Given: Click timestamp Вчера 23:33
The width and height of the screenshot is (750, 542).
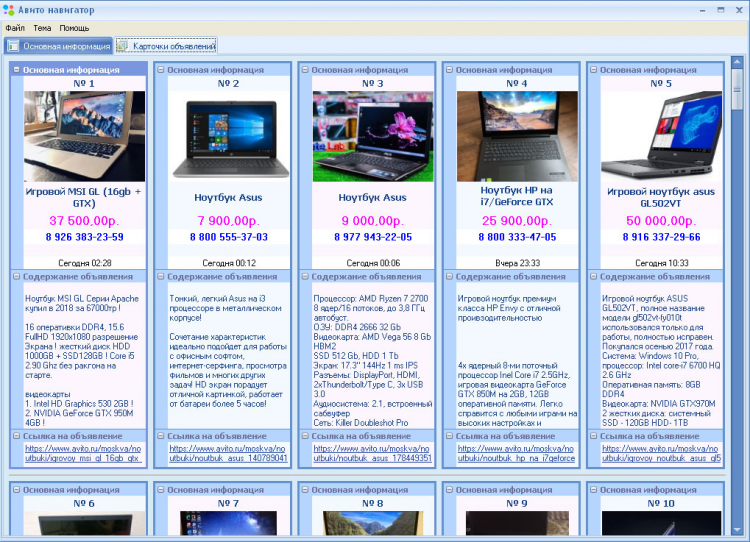Looking at the screenshot, I should tap(518, 263).
